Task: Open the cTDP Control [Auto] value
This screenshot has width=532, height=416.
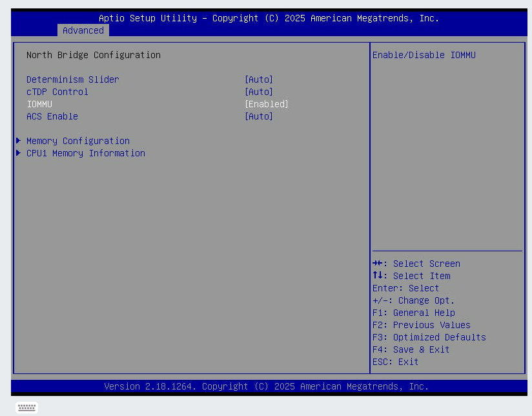Action: pyautogui.click(x=259, y=92)
